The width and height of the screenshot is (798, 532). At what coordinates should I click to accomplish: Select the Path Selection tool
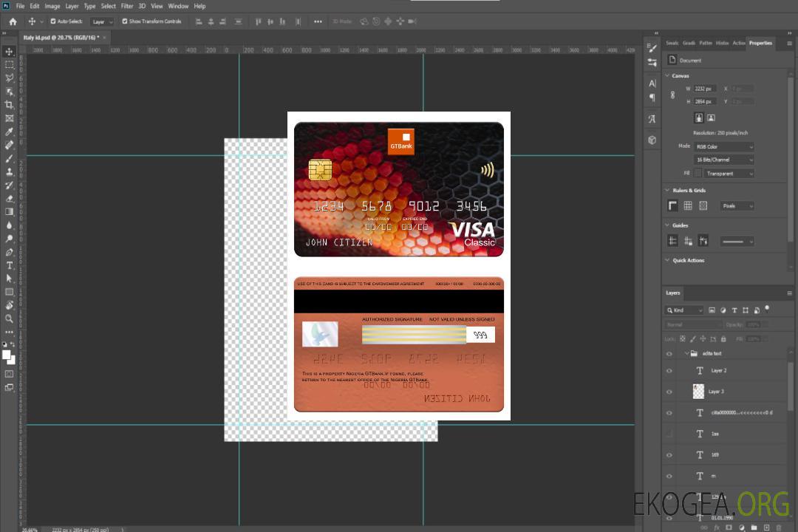pyautogui.click(x=9, y=279)
